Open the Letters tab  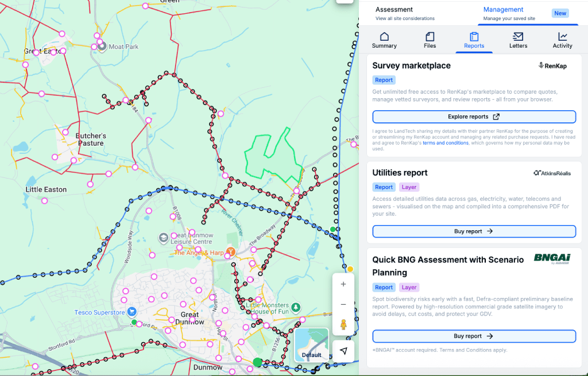click(x=518, y=40)
